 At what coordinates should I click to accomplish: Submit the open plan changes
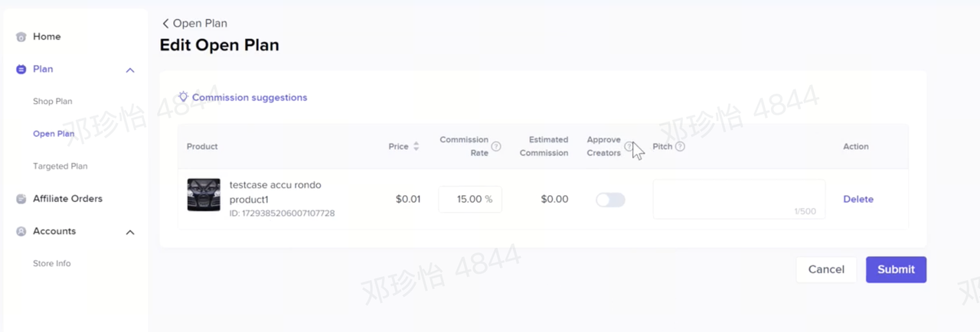pyautogui.click(x=896, y=269)
